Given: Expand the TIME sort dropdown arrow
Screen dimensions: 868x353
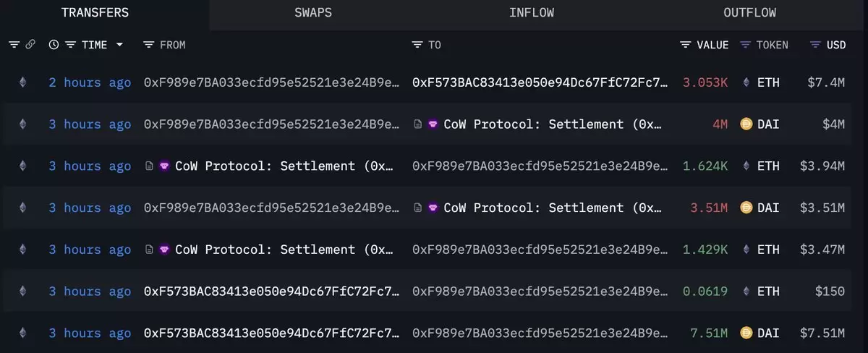Looking at the screenshot, I should (119, 45).
